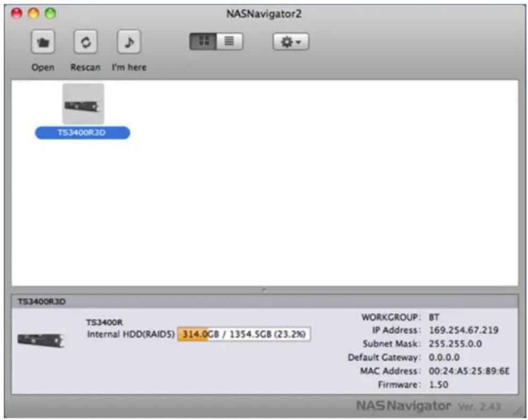The image size is (528, 420).
Task: Click the Rescan label under toolbar
Action: click(86, 68)
